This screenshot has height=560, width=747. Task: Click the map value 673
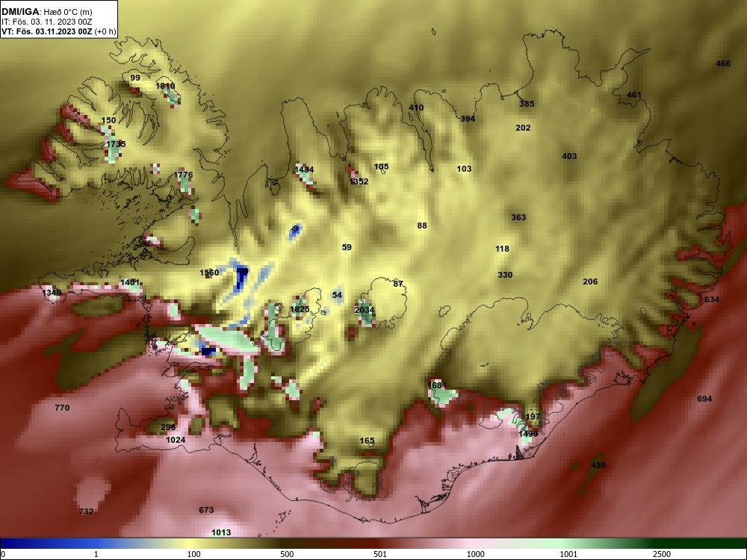click(x=206, y=511)
